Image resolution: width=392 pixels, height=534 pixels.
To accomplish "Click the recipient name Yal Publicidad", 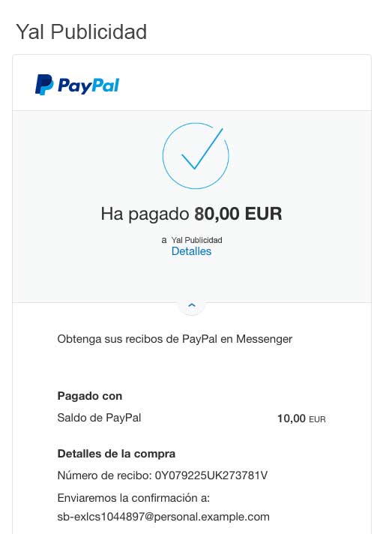I will [196, 240].
